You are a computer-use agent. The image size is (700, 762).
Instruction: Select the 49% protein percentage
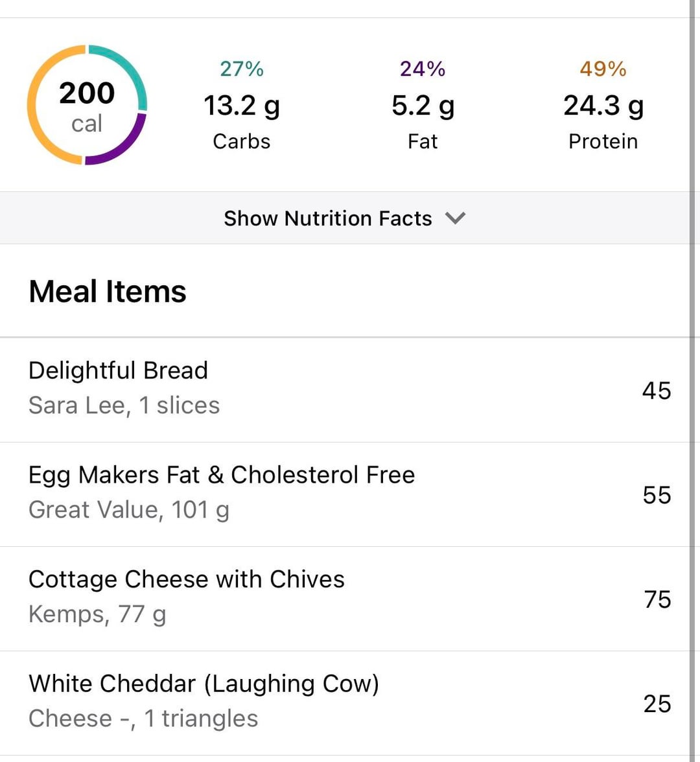[603, 69]
